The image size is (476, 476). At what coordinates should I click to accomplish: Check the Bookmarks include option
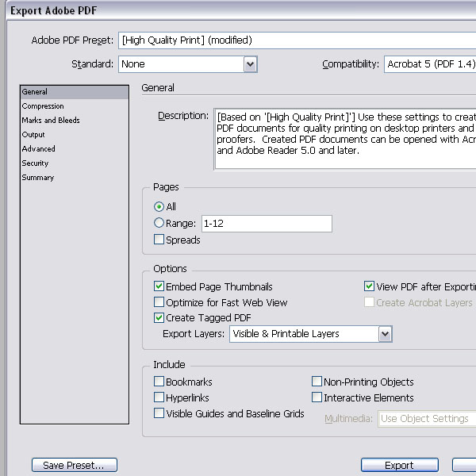pyautogui.click(x=159, y=382)
